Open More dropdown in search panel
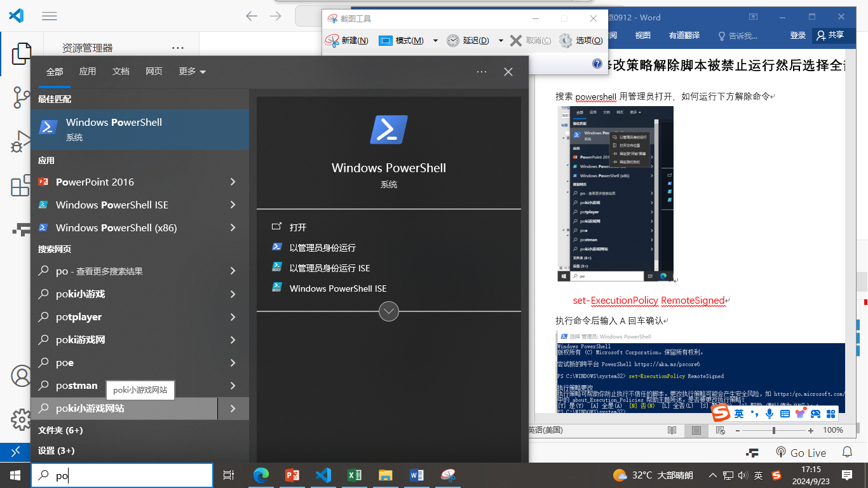This screenshot has width=868, height=488. tap(193, 72)
